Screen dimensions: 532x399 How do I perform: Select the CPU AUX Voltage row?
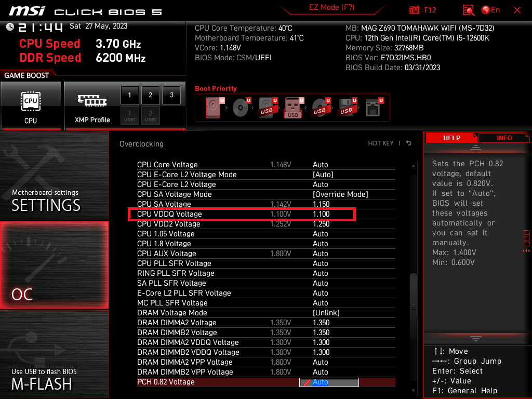coord(266,254)
